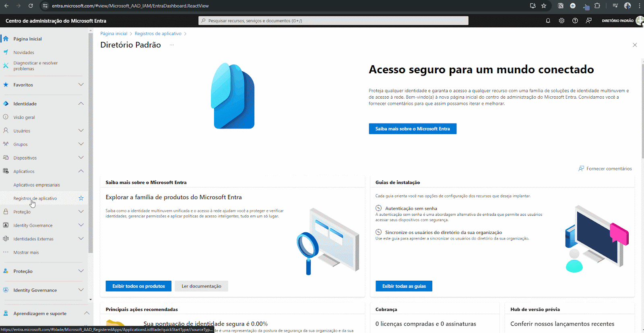Select Registros de aplicativo menu item
The width and height of the screenshot is (644, 333).
tap(35, 198)
